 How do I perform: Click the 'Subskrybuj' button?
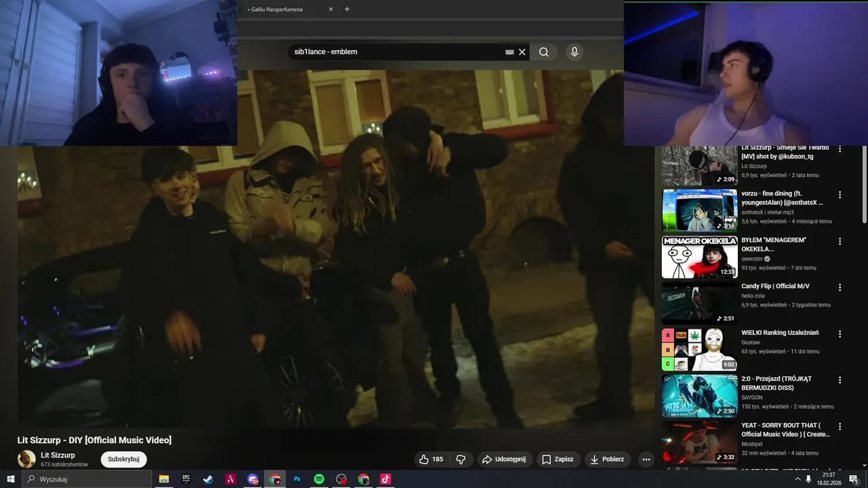click(x=123, y=460)
